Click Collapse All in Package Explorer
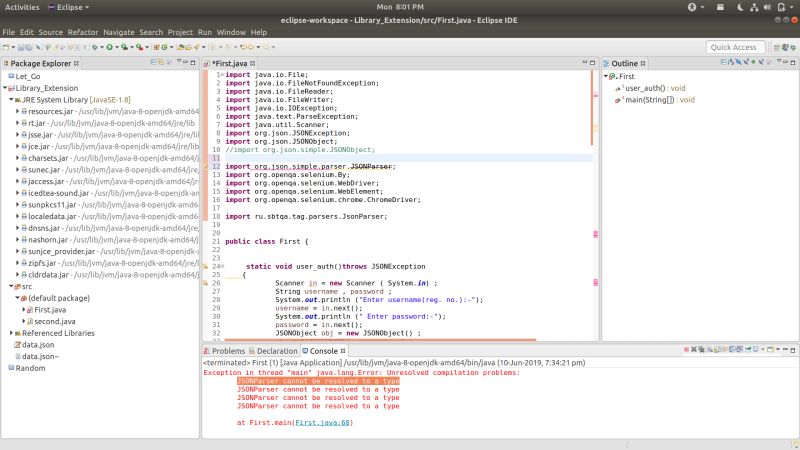The width and height of the screenshot is (800, 450). pos(154,63)
